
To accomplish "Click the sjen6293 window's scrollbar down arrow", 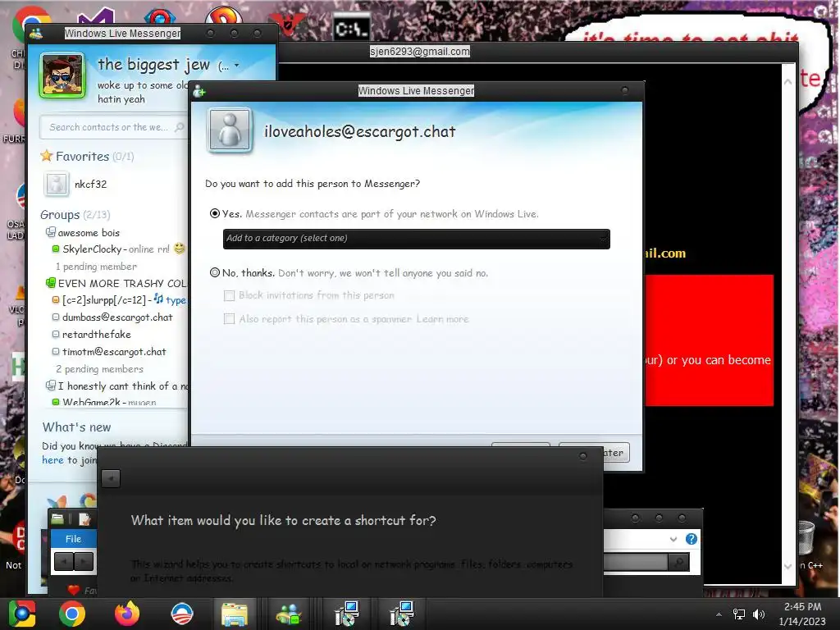I will coord(788,566).
